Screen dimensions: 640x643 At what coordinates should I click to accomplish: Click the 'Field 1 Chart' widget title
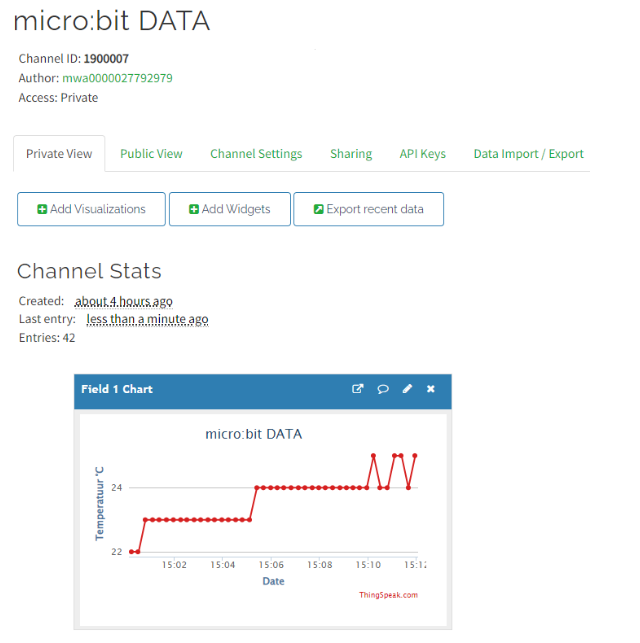pyautogui.click(x=117, y=389)
